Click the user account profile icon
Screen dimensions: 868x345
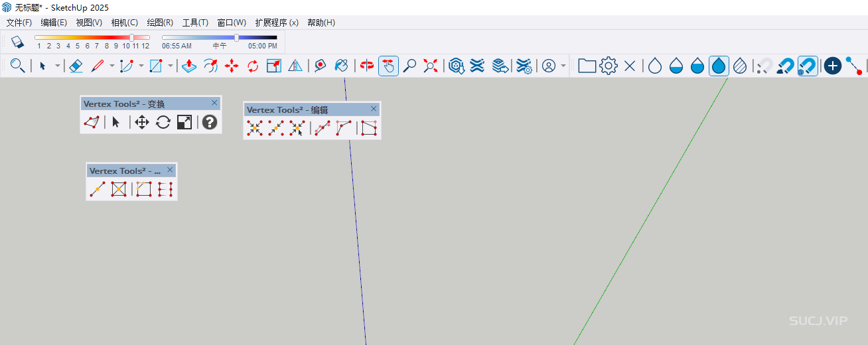pos(549,66)
